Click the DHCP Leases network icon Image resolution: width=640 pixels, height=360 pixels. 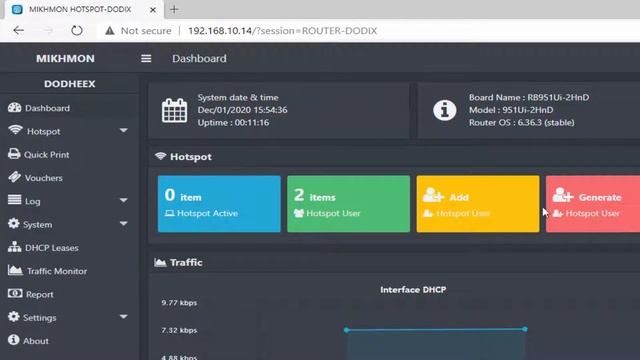click(14, 247)
